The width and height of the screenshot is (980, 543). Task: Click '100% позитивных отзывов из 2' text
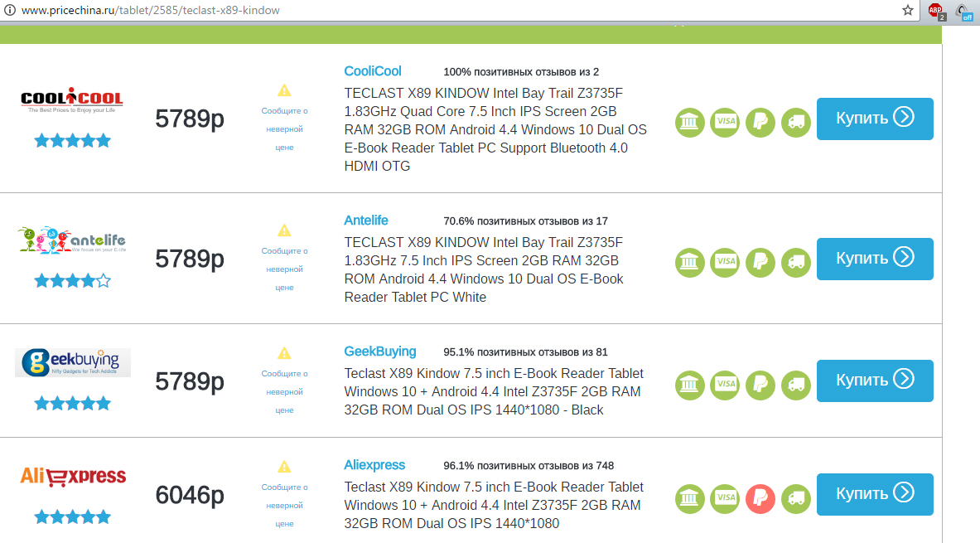[521, 72]
